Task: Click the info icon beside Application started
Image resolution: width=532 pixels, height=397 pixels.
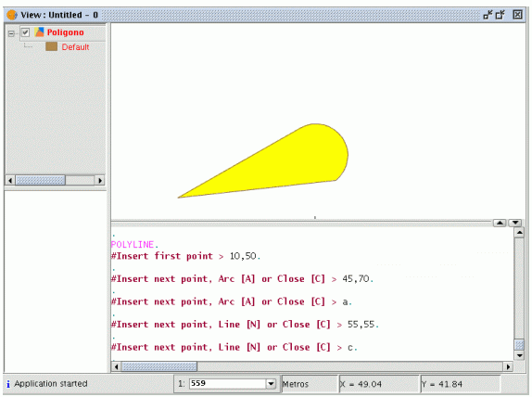Action: tap(8, 384)
